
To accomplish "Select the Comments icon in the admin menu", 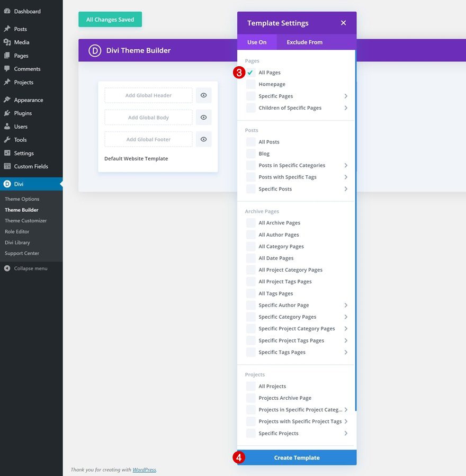I will point(7,68).
